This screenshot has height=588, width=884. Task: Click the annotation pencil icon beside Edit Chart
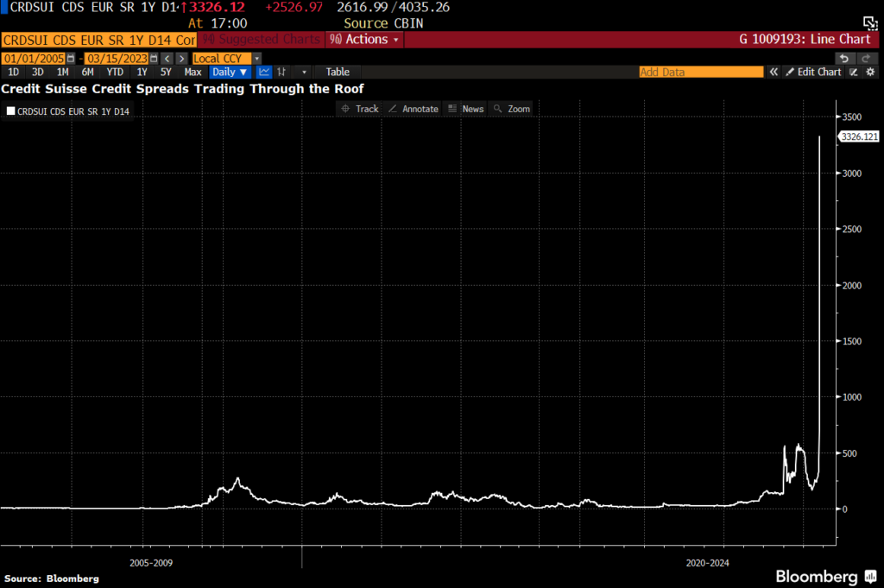pos(854,72)
